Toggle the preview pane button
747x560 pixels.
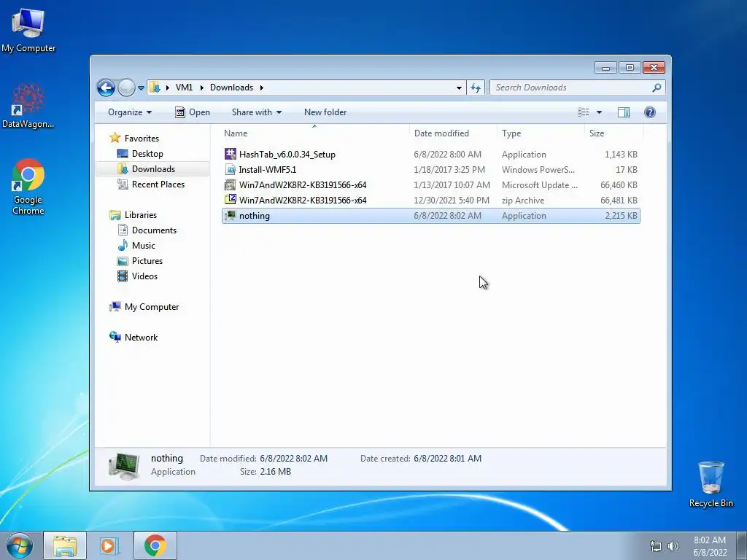pos(624,112)
